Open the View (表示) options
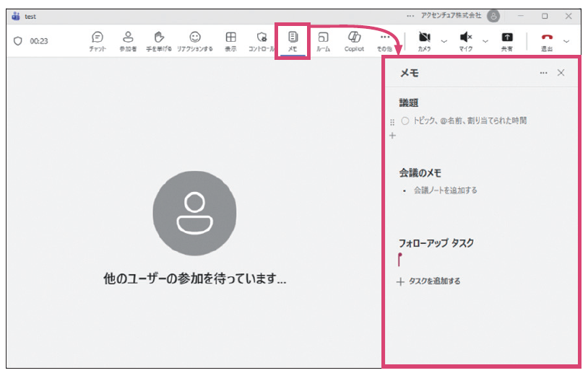588x373 pixels. [x=230, y=41]
